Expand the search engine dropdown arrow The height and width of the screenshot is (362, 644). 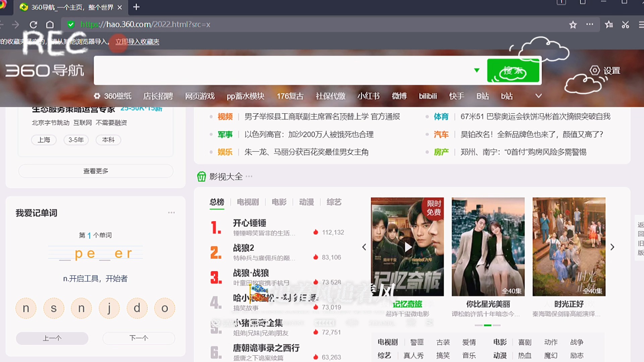point(477,70)
